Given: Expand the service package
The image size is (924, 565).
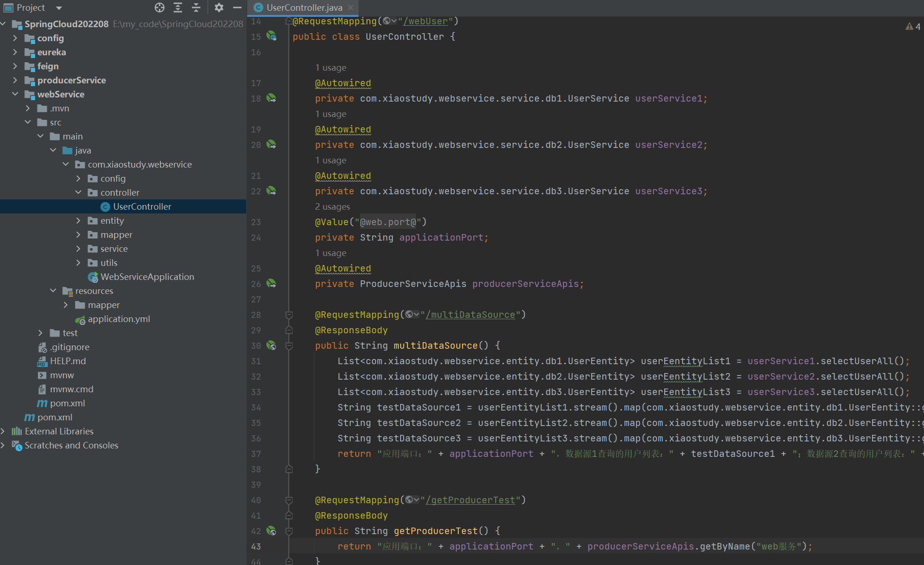Looking at the screenshot, I should (x=78, y=249).
